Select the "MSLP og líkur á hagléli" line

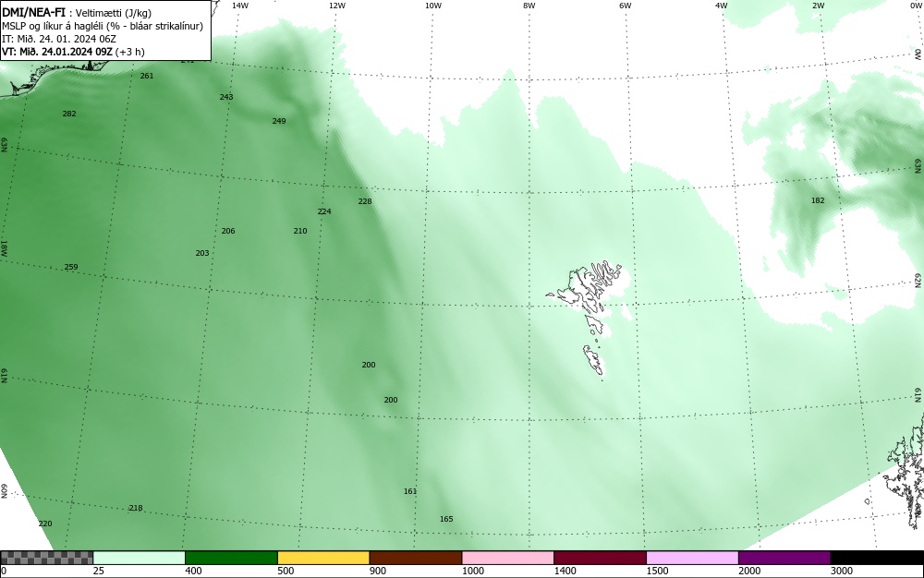[x=103, y=26]
